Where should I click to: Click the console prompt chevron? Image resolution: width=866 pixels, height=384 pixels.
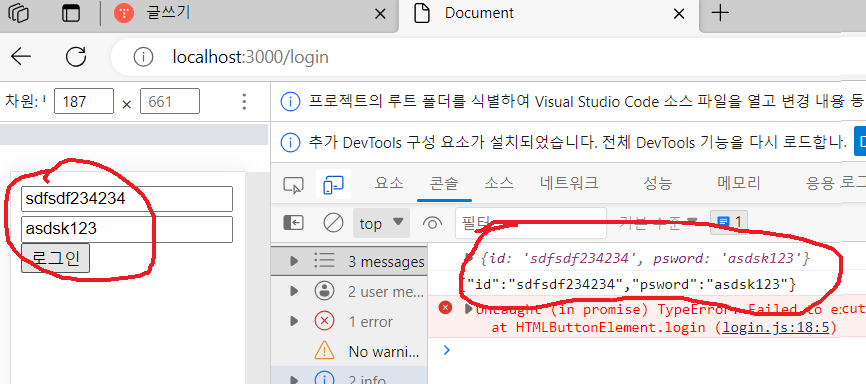pos(447,350)
